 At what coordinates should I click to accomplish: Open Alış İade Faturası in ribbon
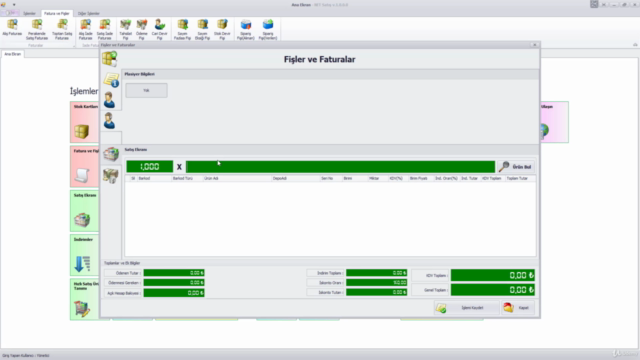pos(85,29)
